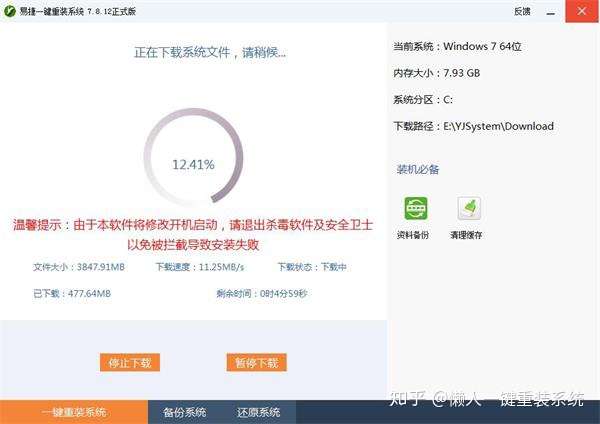Open the 资料备份 data backup icon

point(416,209)
